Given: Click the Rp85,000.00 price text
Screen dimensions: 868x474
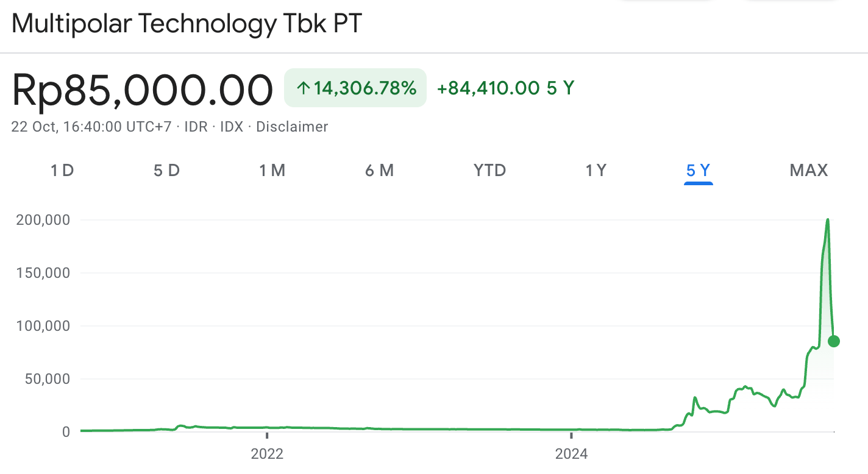Looking at the screenshot, I should pyautogui.click(x=142, y=90).
